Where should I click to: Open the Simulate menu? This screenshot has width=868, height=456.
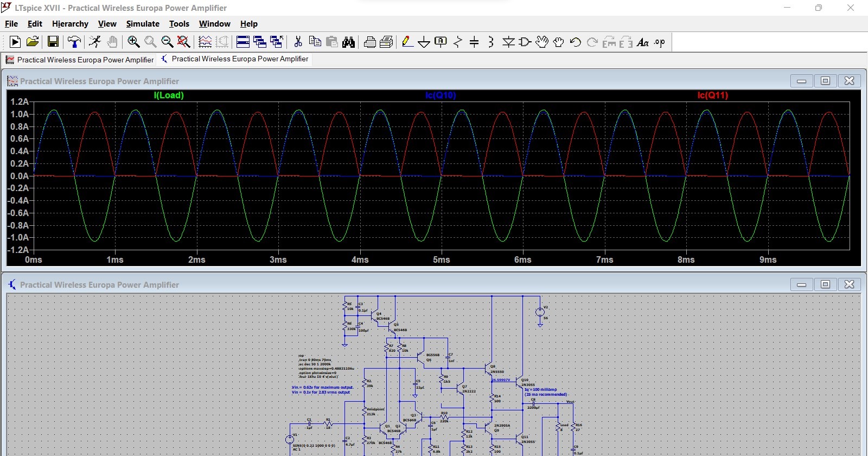pos(143,24)
